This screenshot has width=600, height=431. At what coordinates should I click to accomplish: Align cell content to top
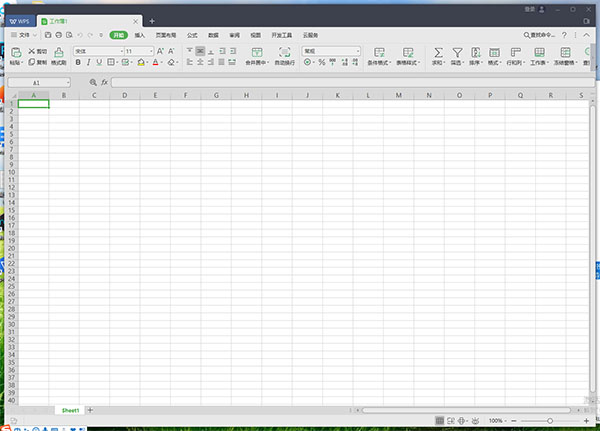[189, 51]
